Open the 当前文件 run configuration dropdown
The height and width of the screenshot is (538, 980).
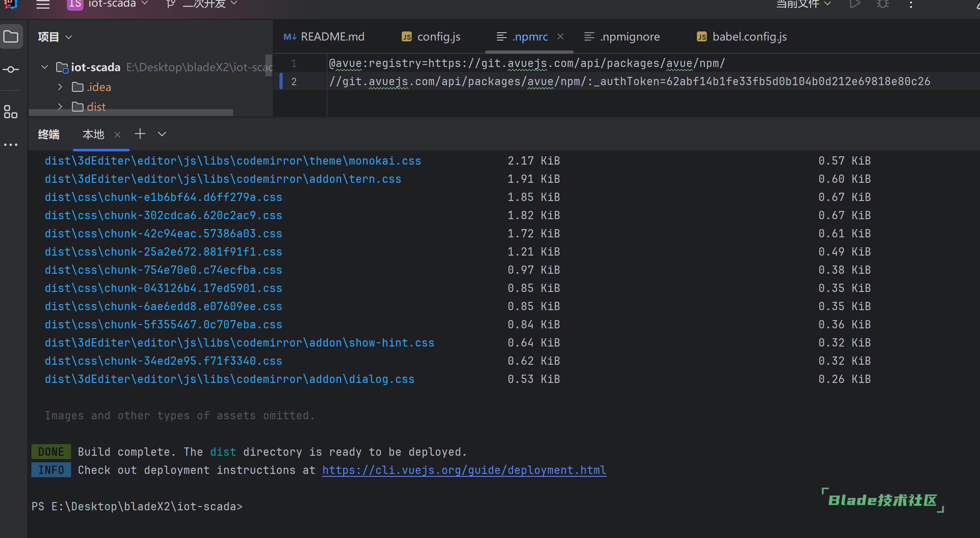coord(804,4)
